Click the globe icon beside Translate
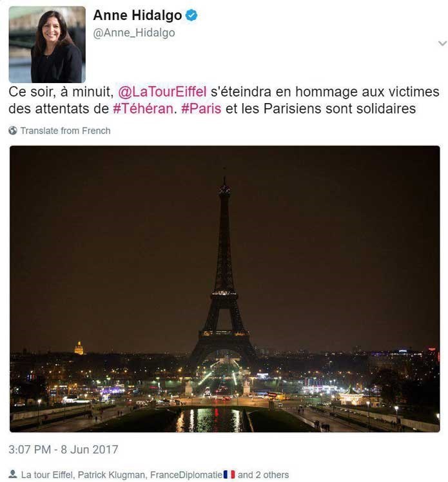The width and height of the screenshot is (448, 482). click(13, 131)
